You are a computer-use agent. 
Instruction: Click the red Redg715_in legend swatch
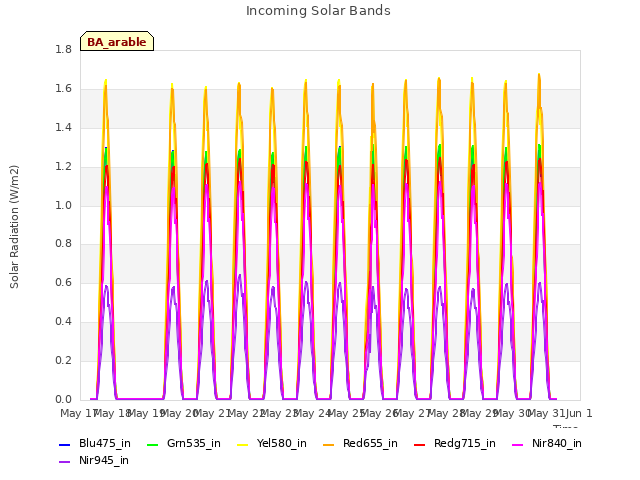(x=420, y=444)
